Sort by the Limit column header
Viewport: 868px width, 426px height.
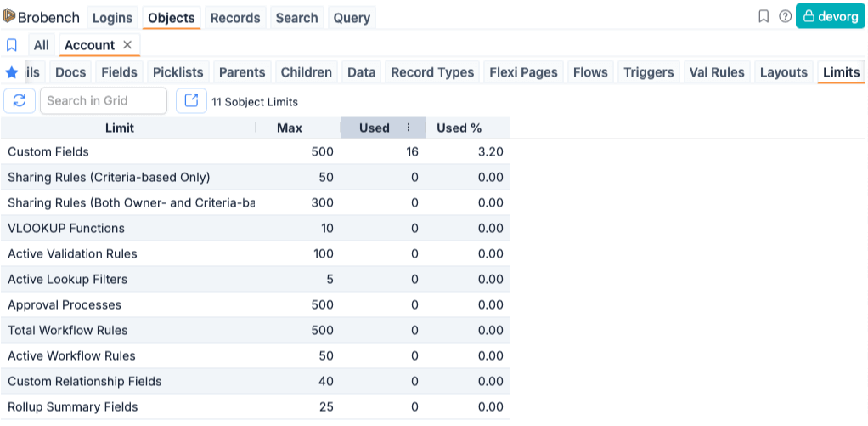(120, 128)
